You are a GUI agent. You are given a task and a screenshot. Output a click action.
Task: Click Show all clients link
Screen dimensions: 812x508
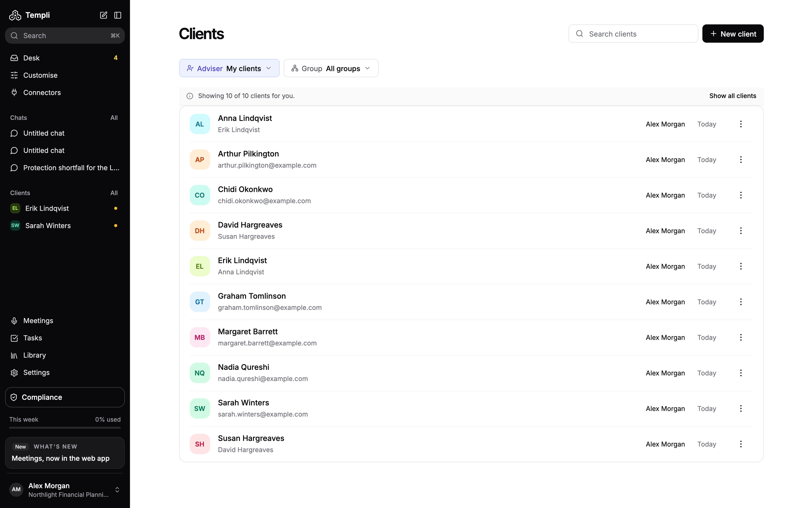tap(733, 96)
